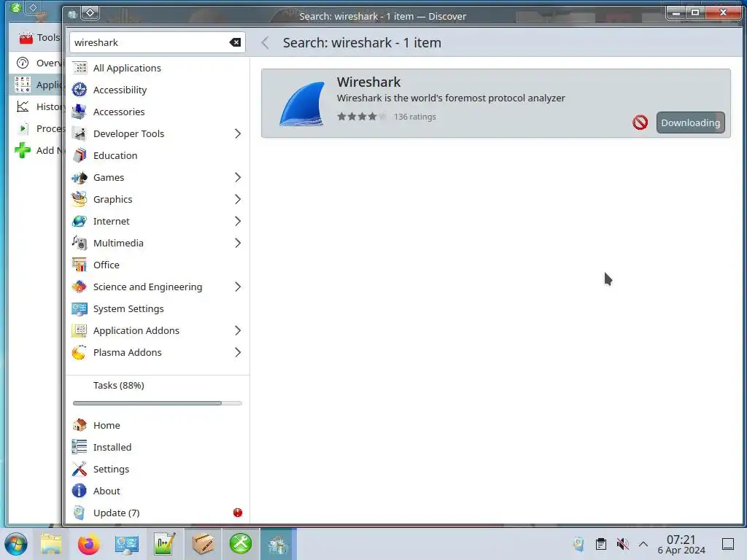Open the Installed applications list
The height and width of the screenshot is (560, 747).
coord(158,447)
